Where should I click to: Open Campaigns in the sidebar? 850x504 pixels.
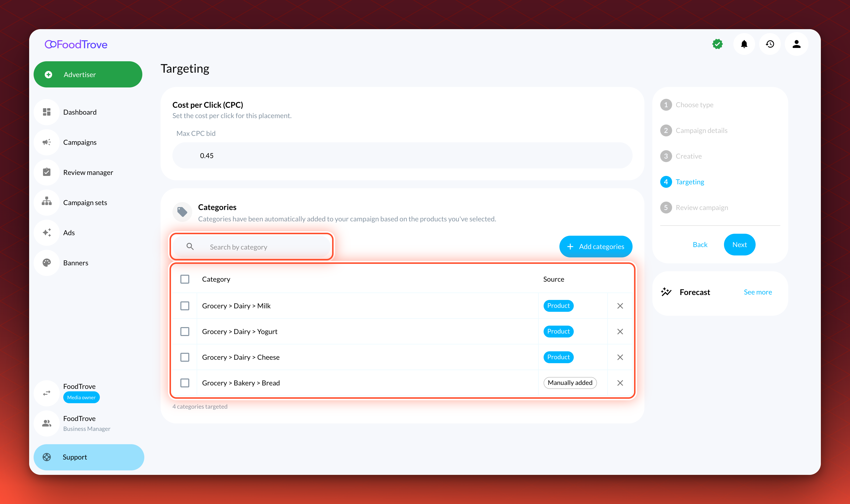80,142
